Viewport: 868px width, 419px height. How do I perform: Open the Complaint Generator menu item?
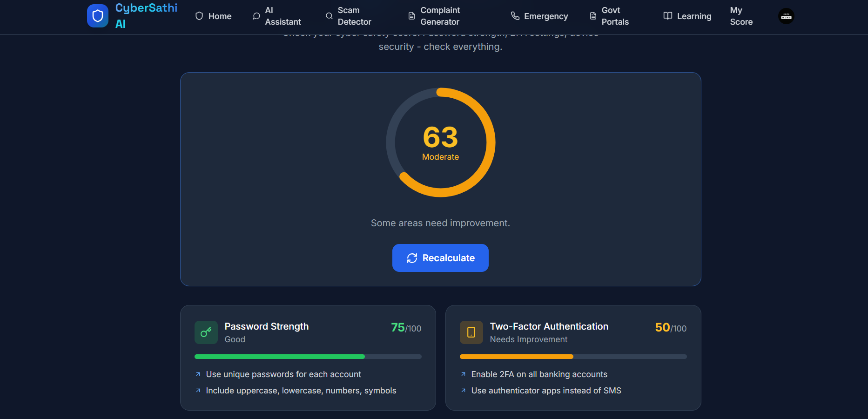click(x=434, y=16)
